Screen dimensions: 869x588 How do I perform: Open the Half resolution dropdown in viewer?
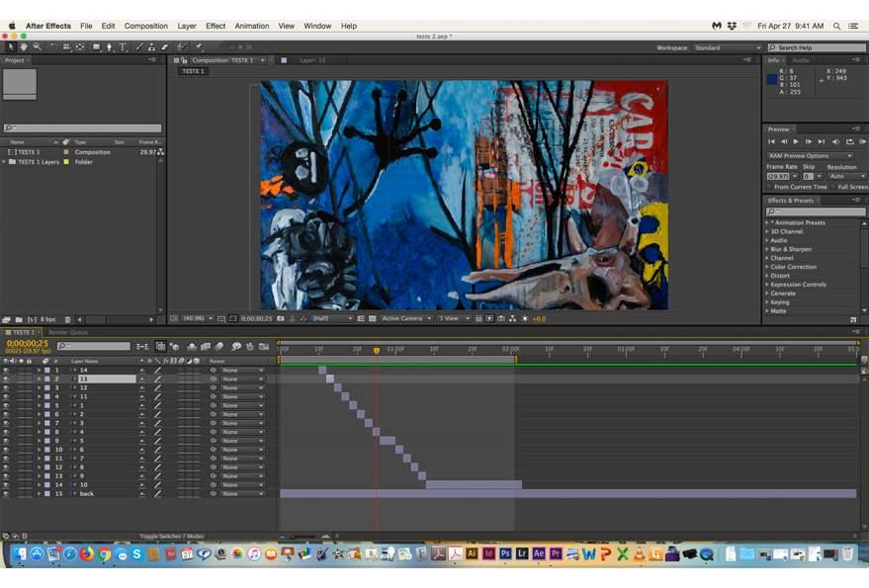pos(332,318)
